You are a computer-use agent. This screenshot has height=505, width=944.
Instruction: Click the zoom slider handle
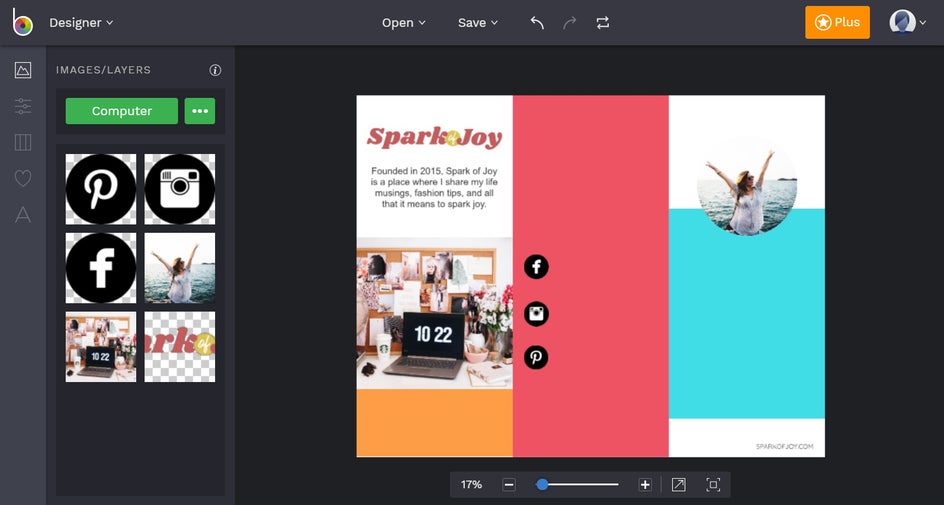coord(542,484)
